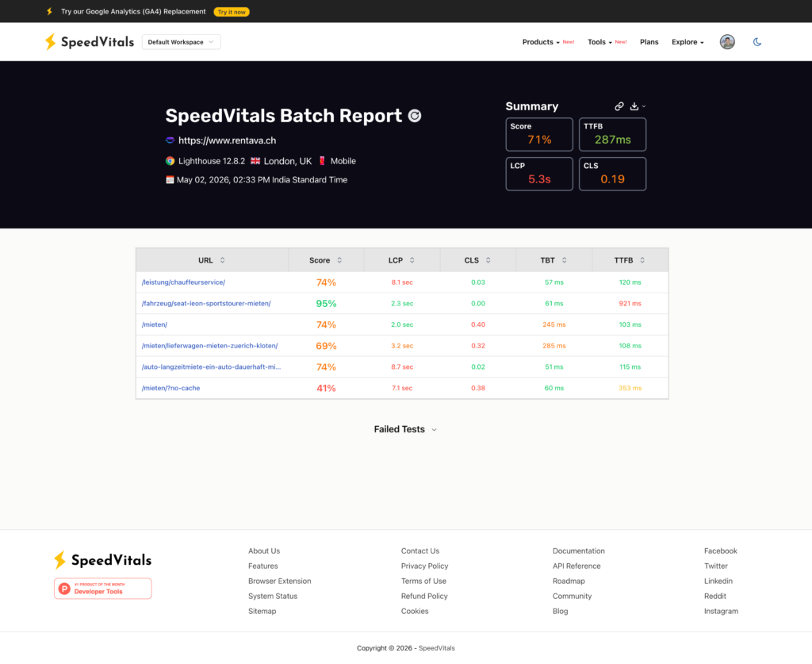This screenshot has width=812, height=664.
Task: Open the download report icon menu
Action: (x=637, y=106)
